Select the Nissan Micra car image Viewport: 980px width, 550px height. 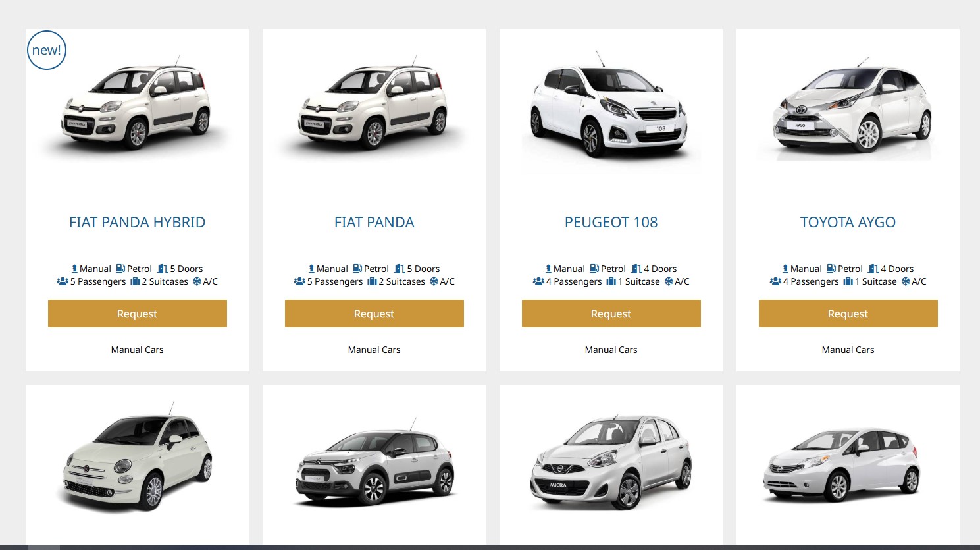click(611, 462)
